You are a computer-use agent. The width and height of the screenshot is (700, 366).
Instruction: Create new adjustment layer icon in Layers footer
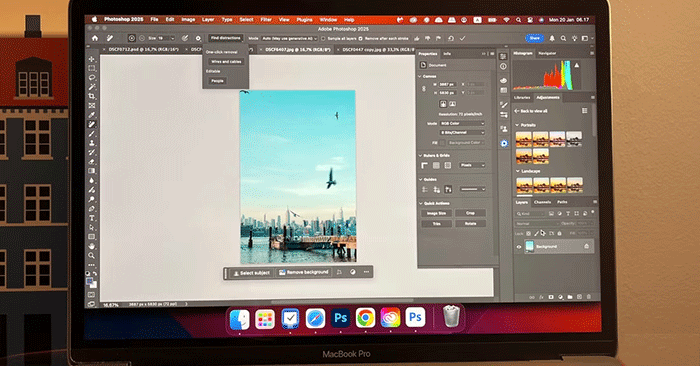[560, 296]
